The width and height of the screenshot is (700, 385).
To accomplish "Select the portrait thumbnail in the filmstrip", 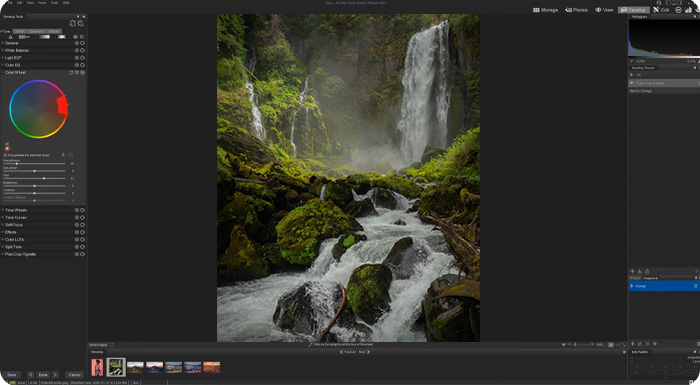I will (97, 367).
